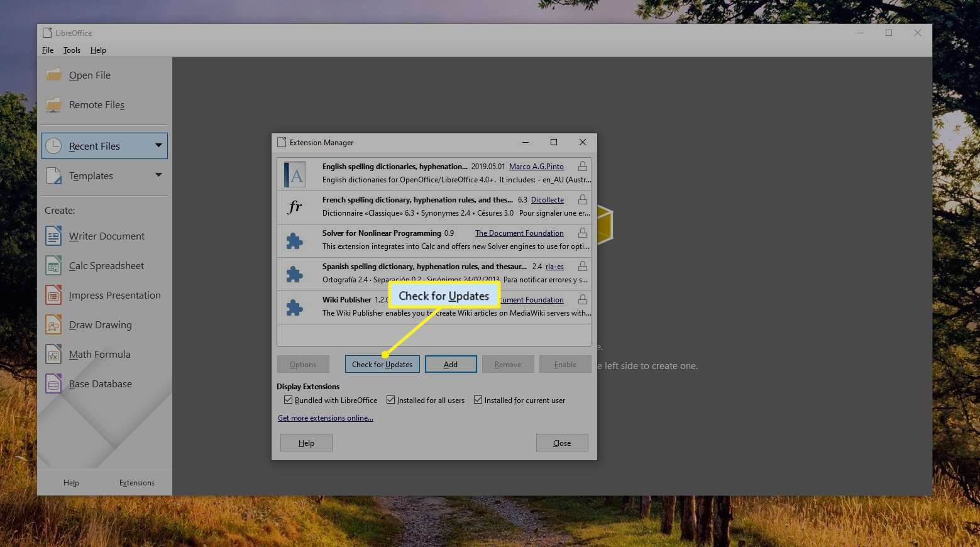This screenshot has width=980, height=547.
Task: Open the File menu
Action: coord(48,50)
